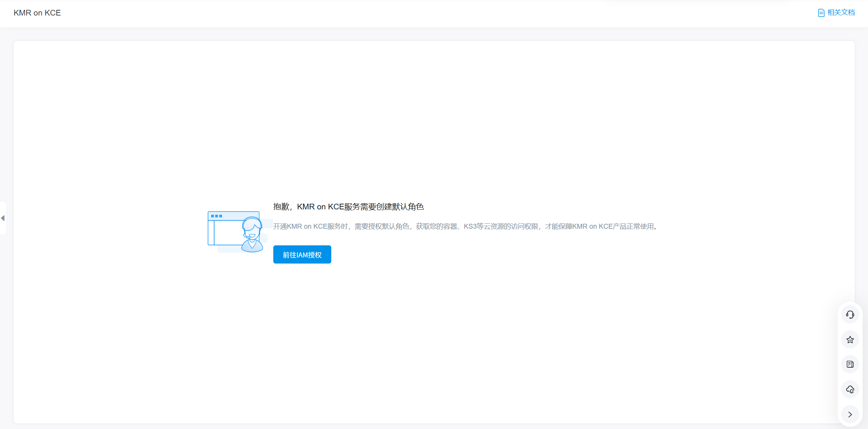Open the newspaper document icon in floating bar
This screenshot has width=868, height=429.
850,364
